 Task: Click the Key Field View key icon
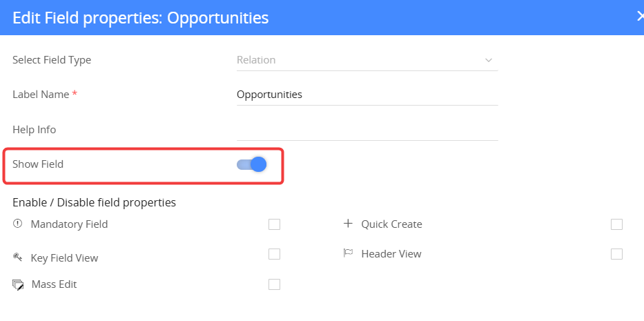[18, 257]
